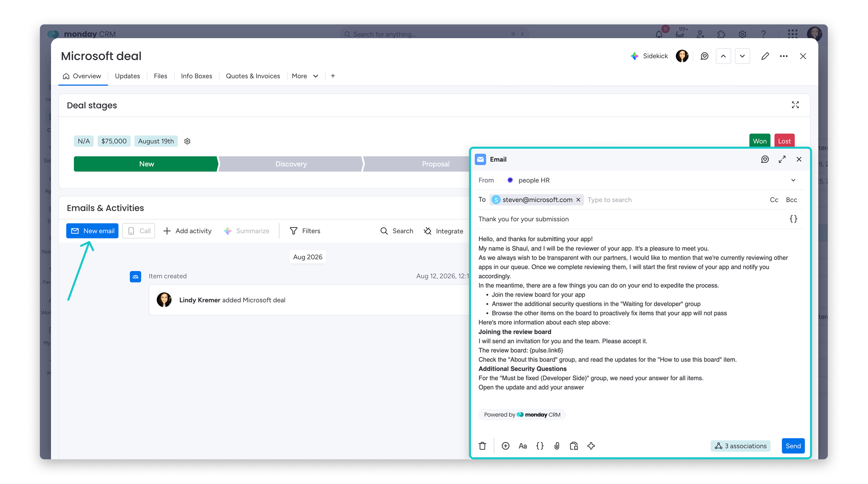The width and height of the screenshot is (868, 484).
Task: Attach a file with paperclip icon
Action: pos(557,446)
